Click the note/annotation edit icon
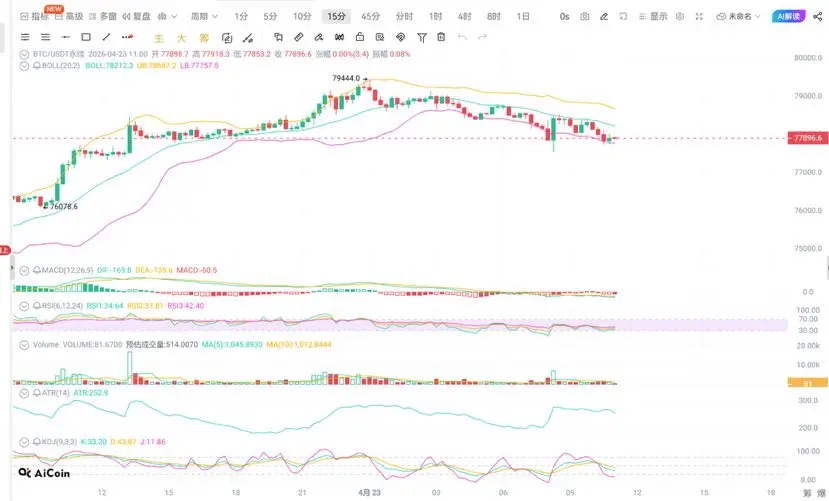The width and height of the screenshot is (829, 501). (x=227, y=38)
